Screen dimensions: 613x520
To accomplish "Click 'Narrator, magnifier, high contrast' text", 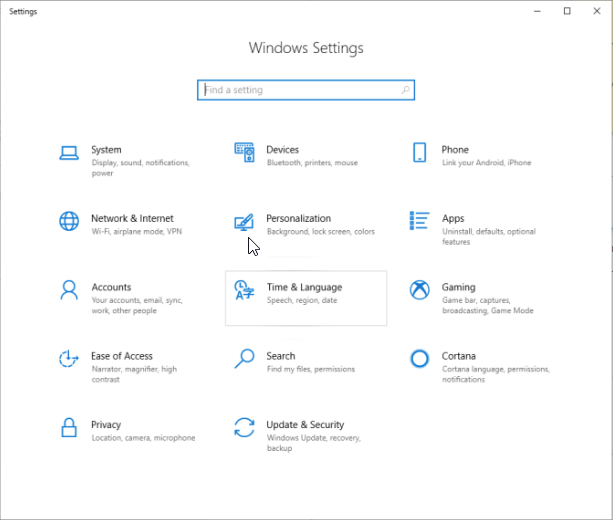I will click(x=134, y=374).
